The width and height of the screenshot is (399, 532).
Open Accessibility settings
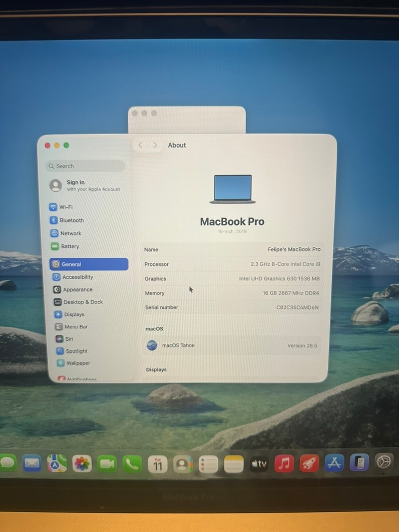(x=73, y=277)
